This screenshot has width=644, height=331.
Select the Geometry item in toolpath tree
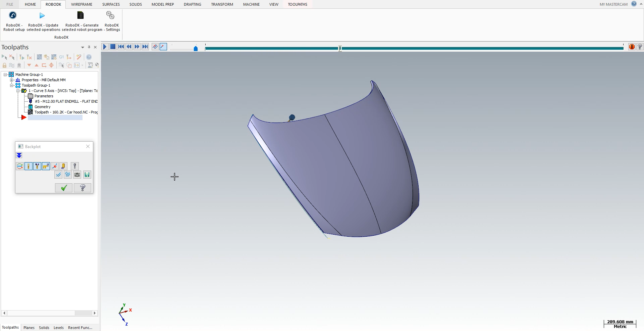click(x=42, y=107)
